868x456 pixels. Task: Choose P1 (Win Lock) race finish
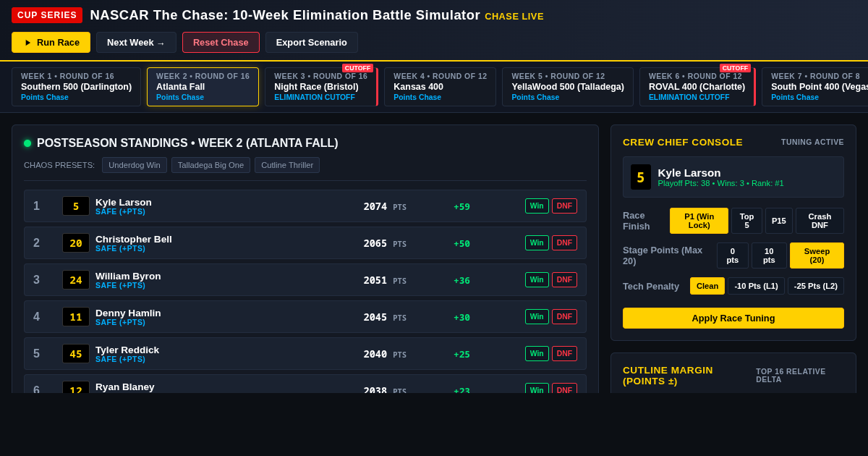(x=699, y=221)
